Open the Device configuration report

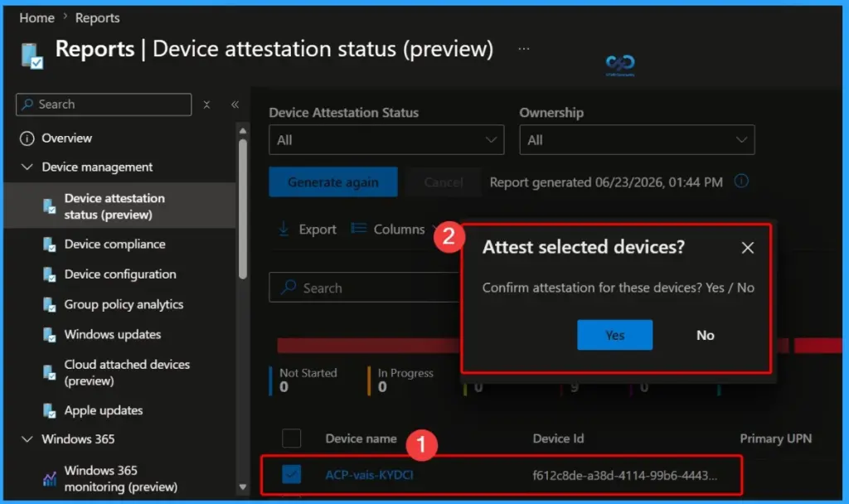coord(120,274)
